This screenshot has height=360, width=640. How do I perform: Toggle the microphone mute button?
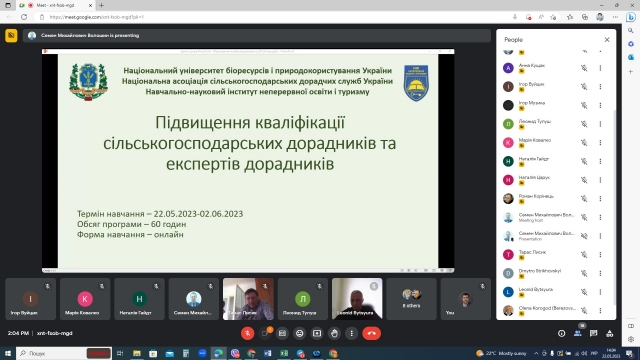point(247,333)
